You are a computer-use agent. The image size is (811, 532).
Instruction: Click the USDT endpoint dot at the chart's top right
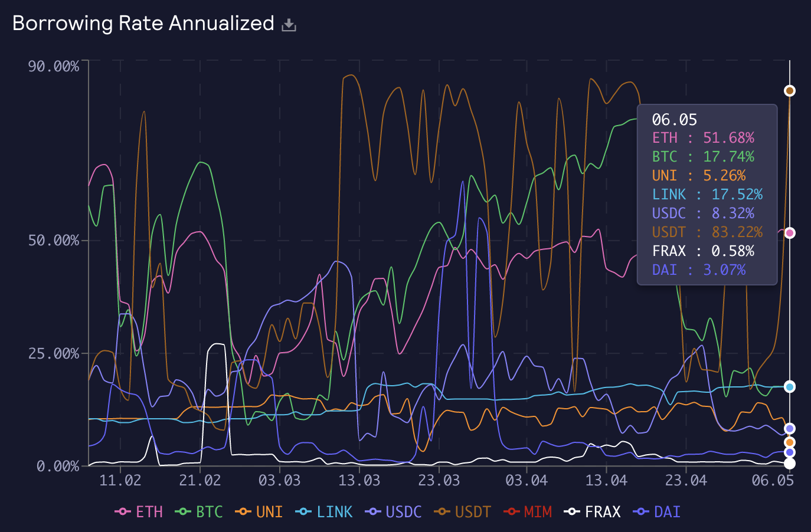[789, 90]
